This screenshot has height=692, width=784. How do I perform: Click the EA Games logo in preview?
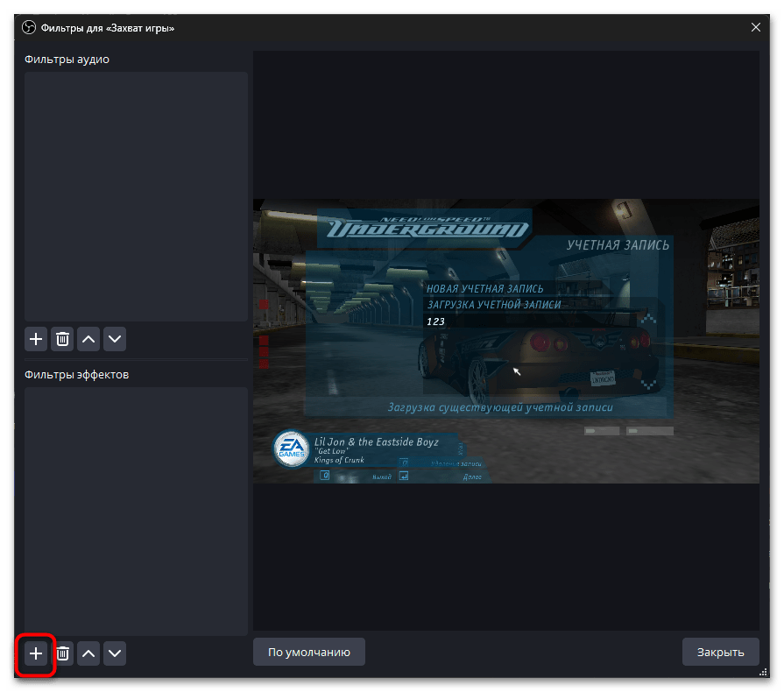[x=292, y=448]
